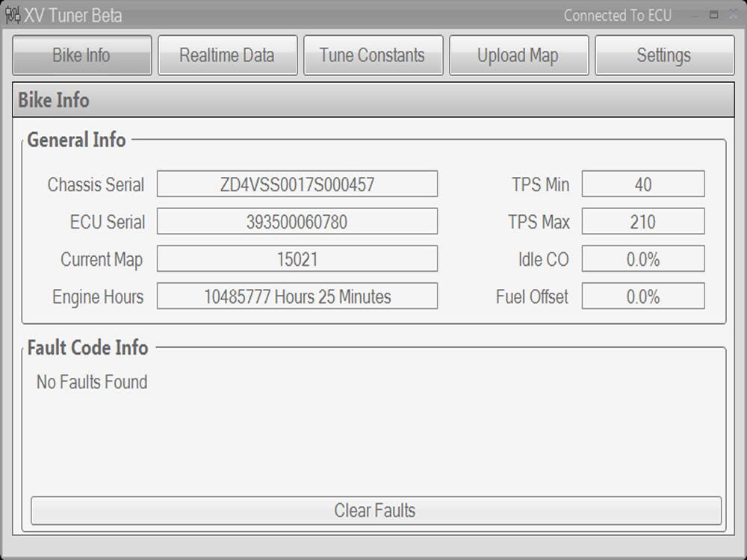Image resolution: width=747 pixels, height=560 pixels.
Task: Click the TPS Max field showing 210
Action: point(643,221)
